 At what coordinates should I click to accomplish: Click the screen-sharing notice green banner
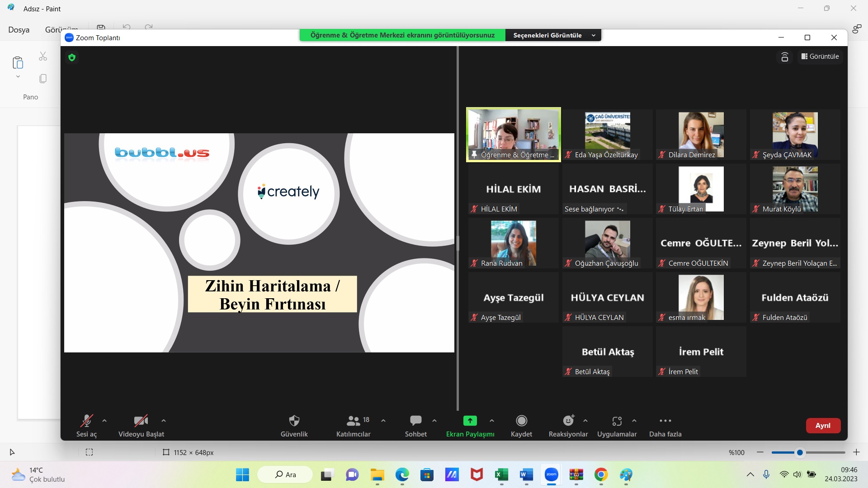click(402, 35)
